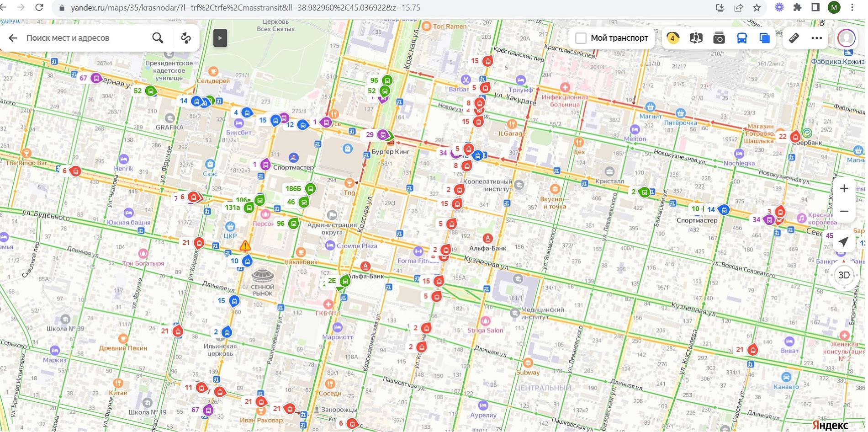Expand the collapsed side panel arrow
Screen dimensions: 868x432
pos(220,38)
